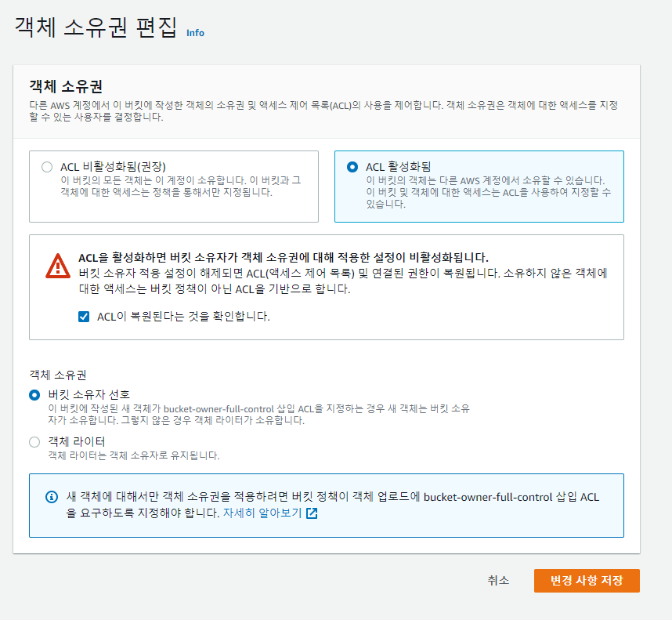Click the ACL 활성화됨 option description text
The width and height of the screenshot is (672, 620).
pos(489,192)
